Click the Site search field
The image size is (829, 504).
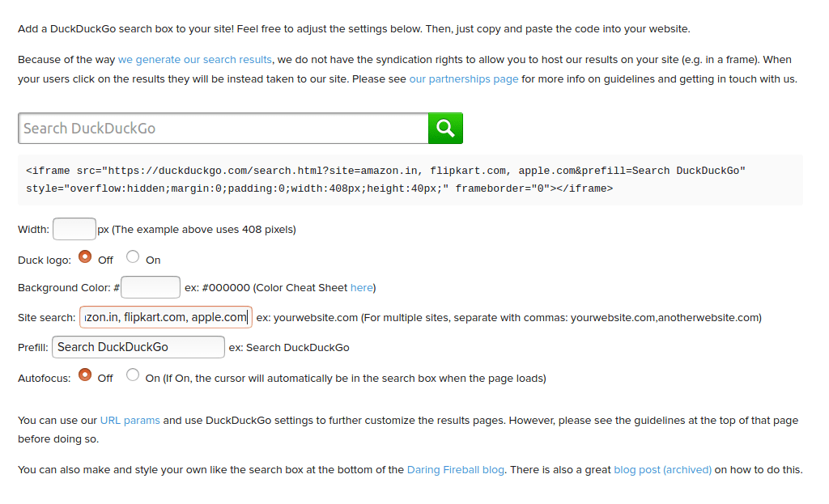[164, 317]
